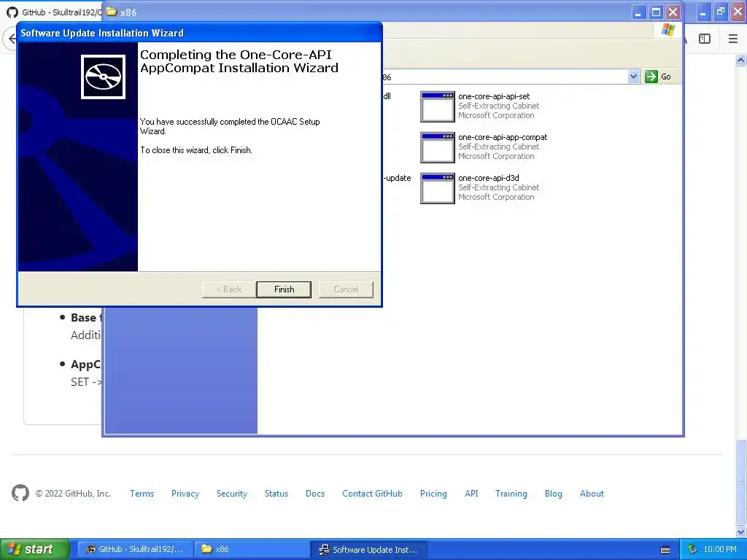Image resolution: width=747 pixels, height=560 pixels.
Task: Click the browser back arrow
Action: click(10, 39)
